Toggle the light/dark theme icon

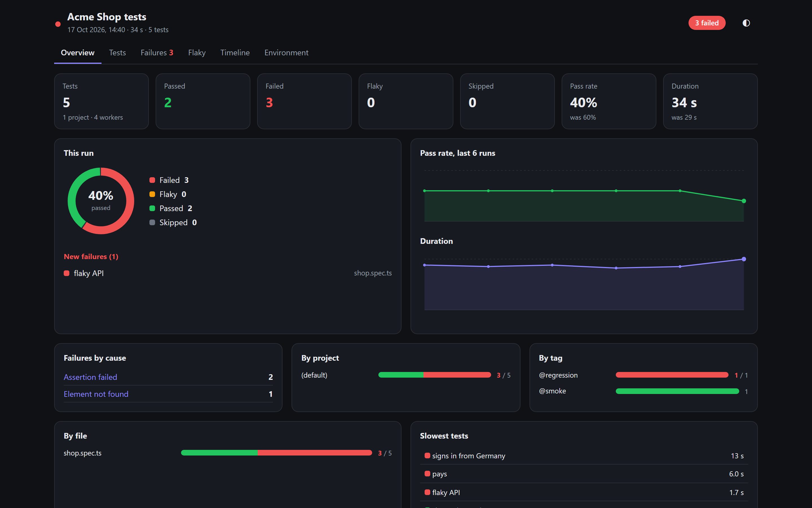(x=746, y=23)
